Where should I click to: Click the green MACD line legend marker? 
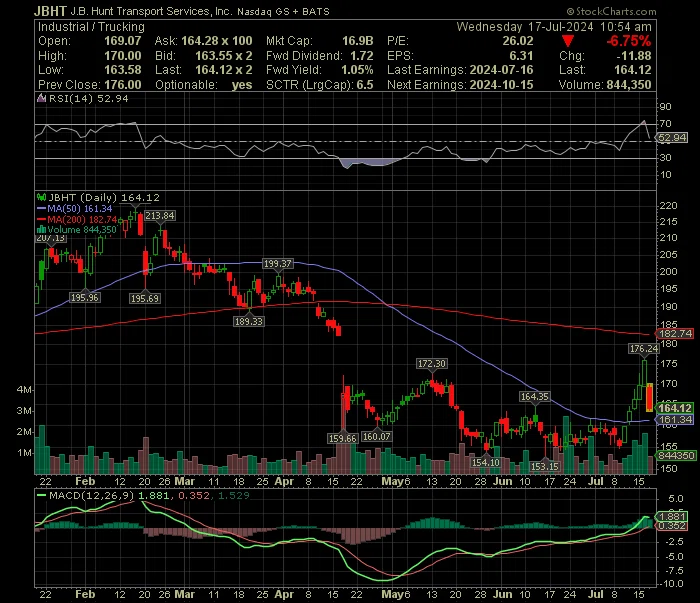(42, 495)
